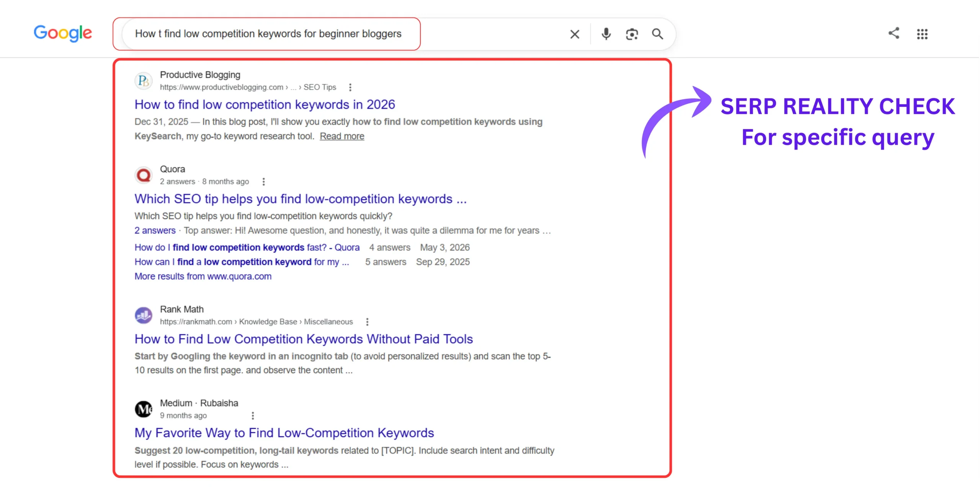Click More results from www.quora.com
Viewport: 980px width, 490px height.
203,276
